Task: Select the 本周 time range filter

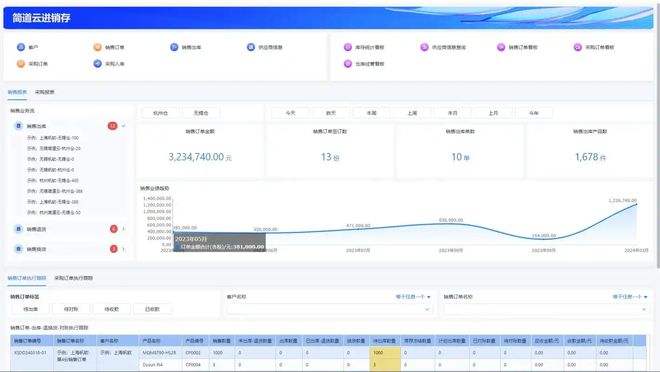Action: tap(371, 113)
